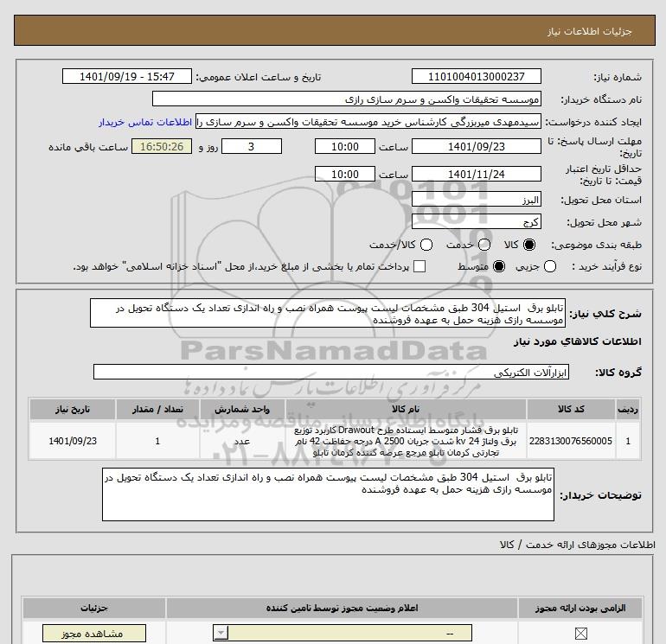Click the price validity date 1401/11/24 field

(x=476, y=174)
